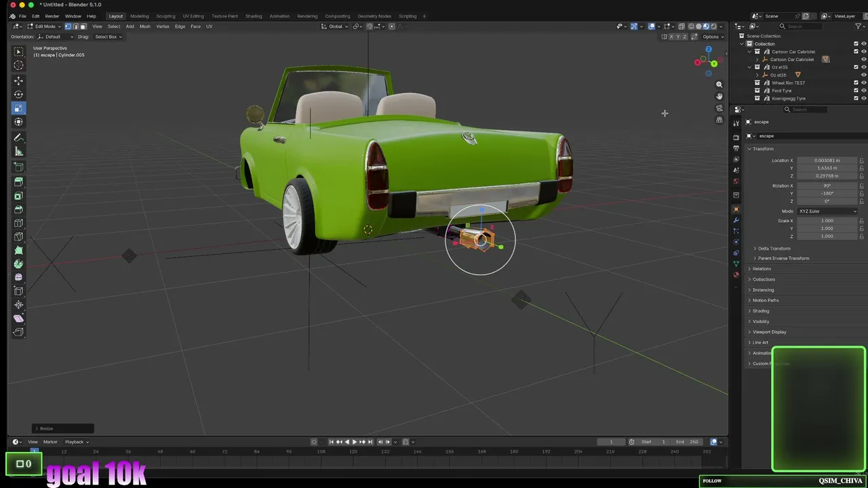This screenshot has height=488, width=868.
Task: Select the Poly Build tool
Action: coord(18,250)
